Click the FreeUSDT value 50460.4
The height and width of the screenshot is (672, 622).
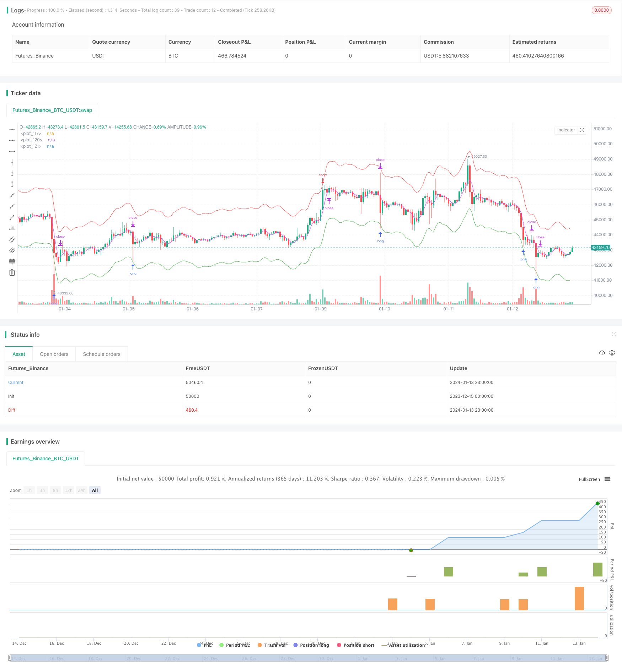(x=194, y=383)
